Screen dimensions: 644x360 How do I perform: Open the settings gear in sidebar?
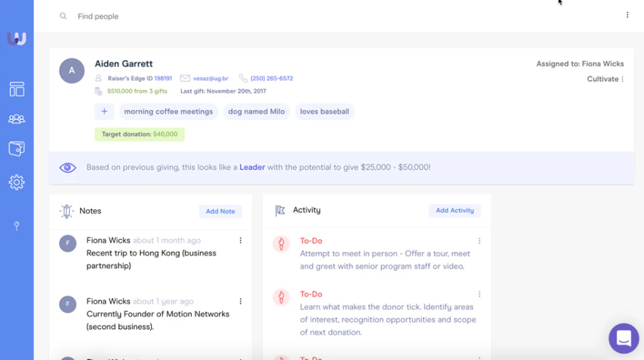tap(16, 182)
